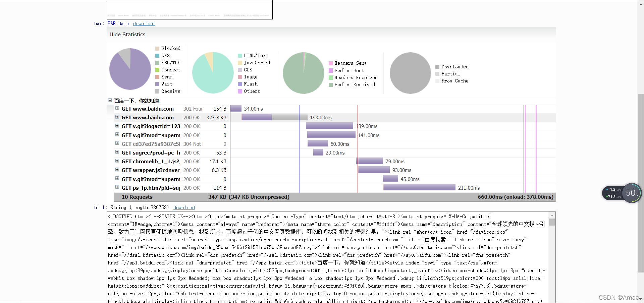The image size is (644, 303).
Task: Click the HTML/Text legend swatch
Action: [x=240, y=56]
